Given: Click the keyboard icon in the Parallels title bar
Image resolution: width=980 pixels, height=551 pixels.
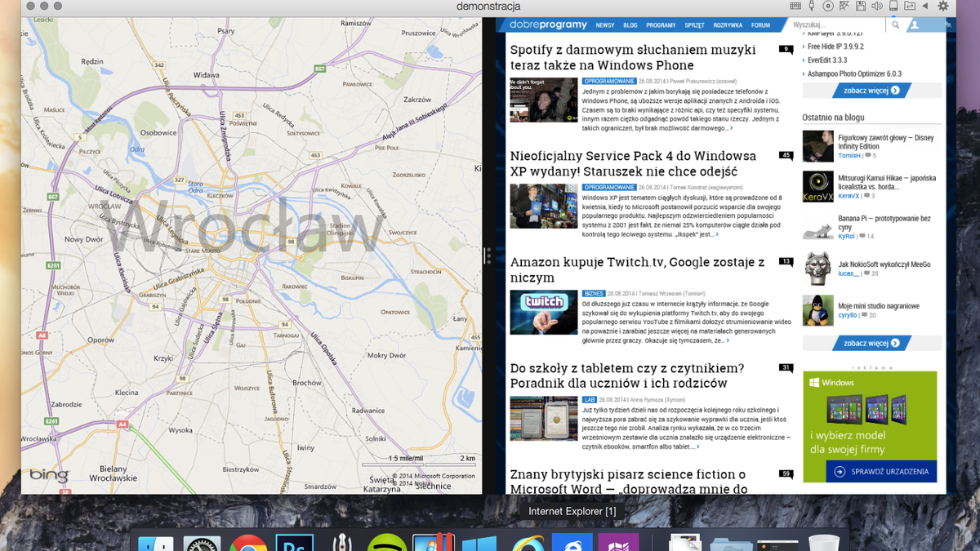Looking at the screenshot, I should [795, 6].
